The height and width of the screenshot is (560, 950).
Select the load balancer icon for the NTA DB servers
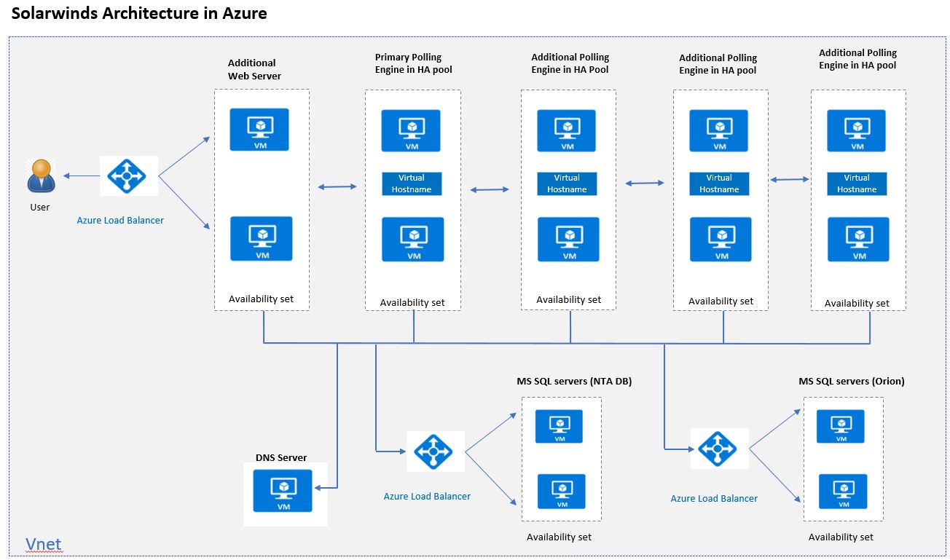pyautogui.click(x=434, y=451)
